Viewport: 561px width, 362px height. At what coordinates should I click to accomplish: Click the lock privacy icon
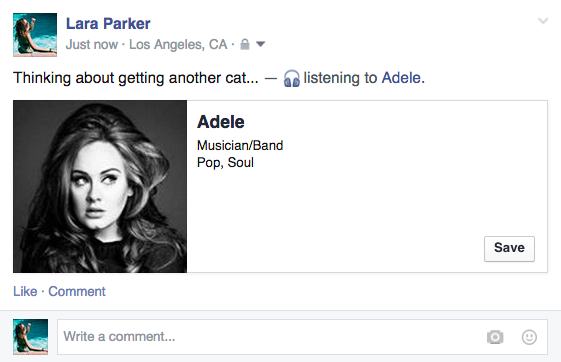tap(245, 44)
